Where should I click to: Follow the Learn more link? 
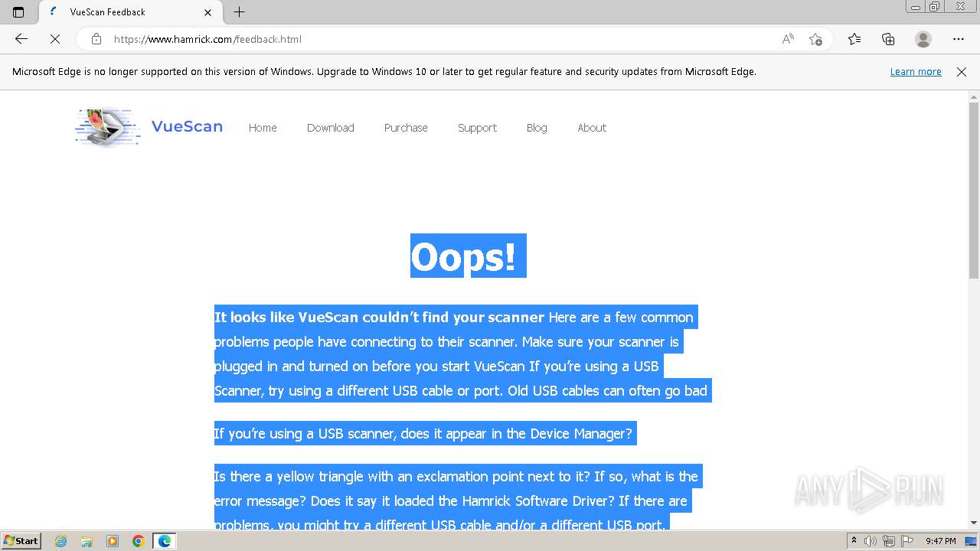coord(916,72)
